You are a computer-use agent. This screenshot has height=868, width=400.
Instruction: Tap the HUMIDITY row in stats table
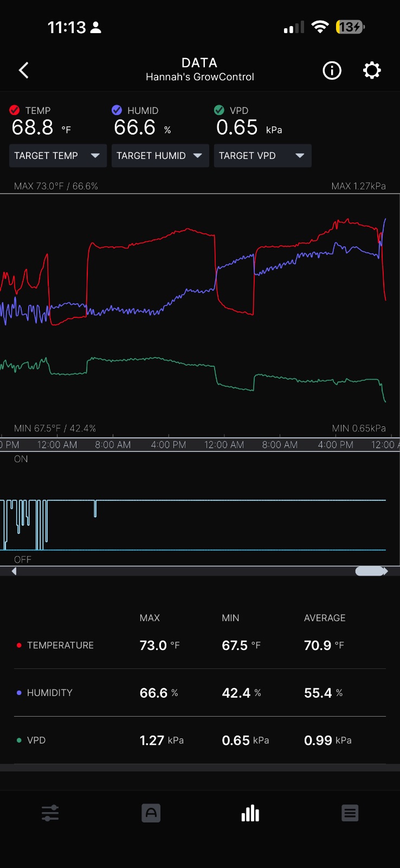(200, 693)
